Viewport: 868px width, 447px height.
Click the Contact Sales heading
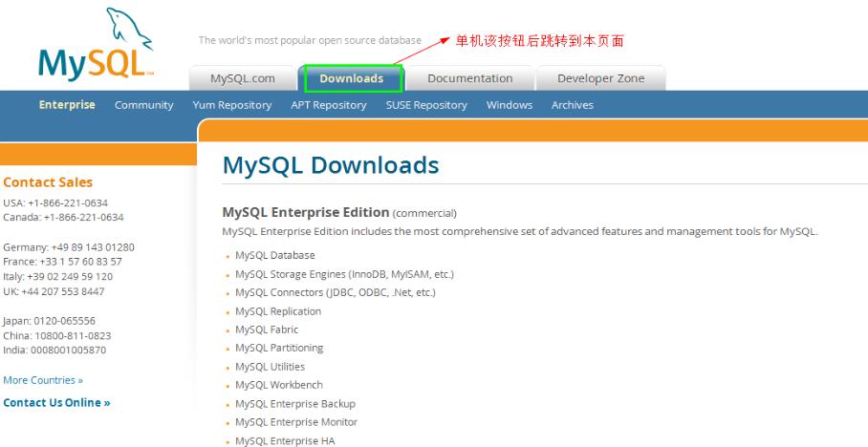(48, 182)
